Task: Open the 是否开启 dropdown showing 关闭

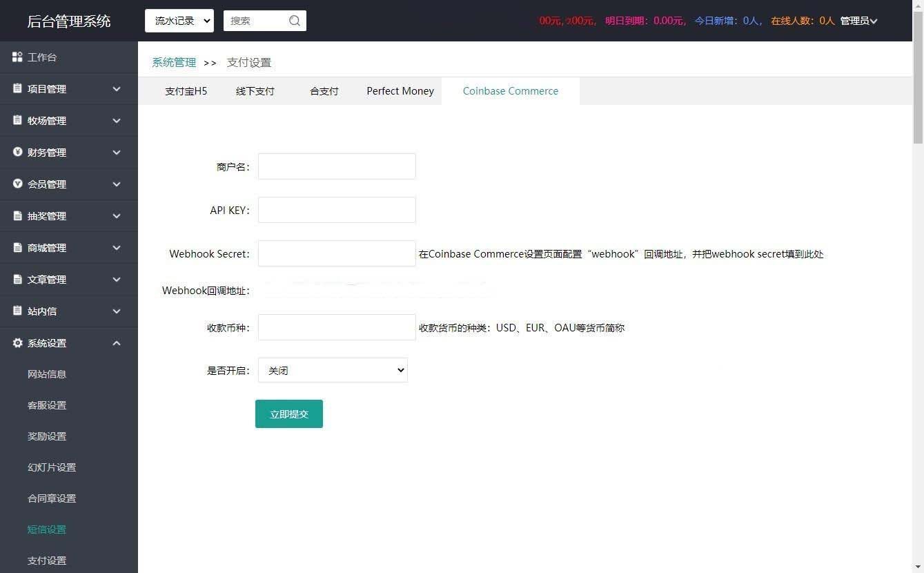Action: [333, 370]
